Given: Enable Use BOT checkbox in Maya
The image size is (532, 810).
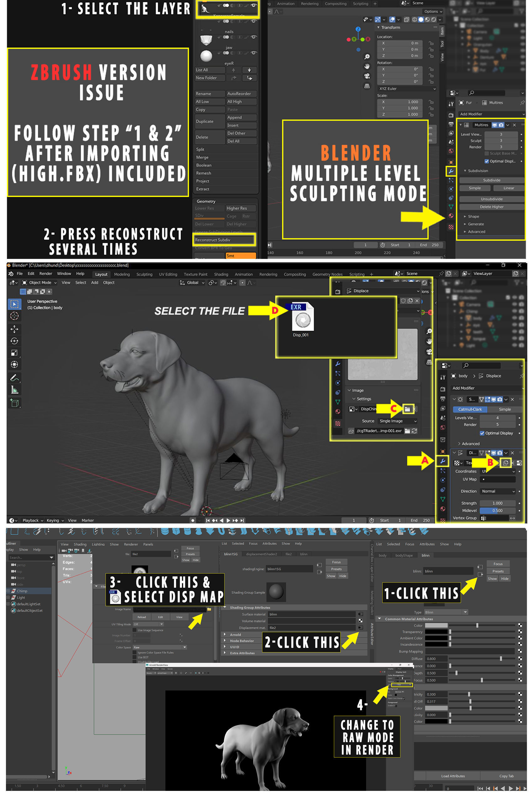Looking at the screenshot, I should click(x=135, y=657).
